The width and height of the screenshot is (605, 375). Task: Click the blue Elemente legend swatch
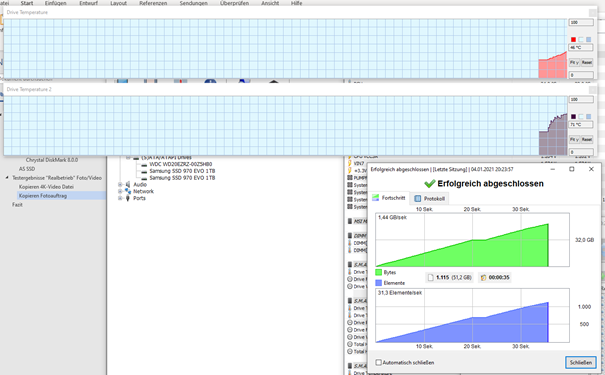[x=379, y=283]
